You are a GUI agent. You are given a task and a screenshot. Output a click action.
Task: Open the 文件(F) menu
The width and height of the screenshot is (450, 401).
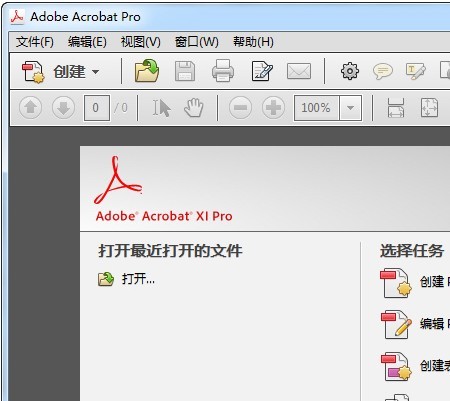tap(35, 42)
